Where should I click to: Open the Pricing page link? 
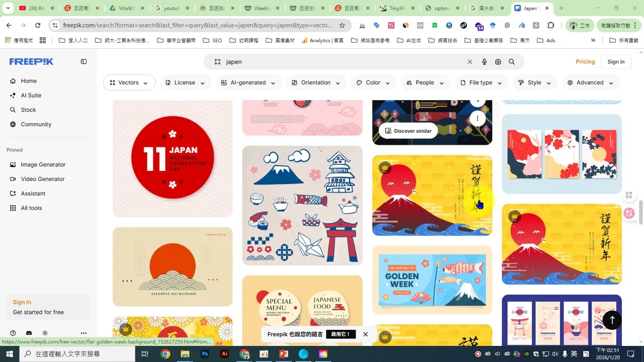pos(585,62)
